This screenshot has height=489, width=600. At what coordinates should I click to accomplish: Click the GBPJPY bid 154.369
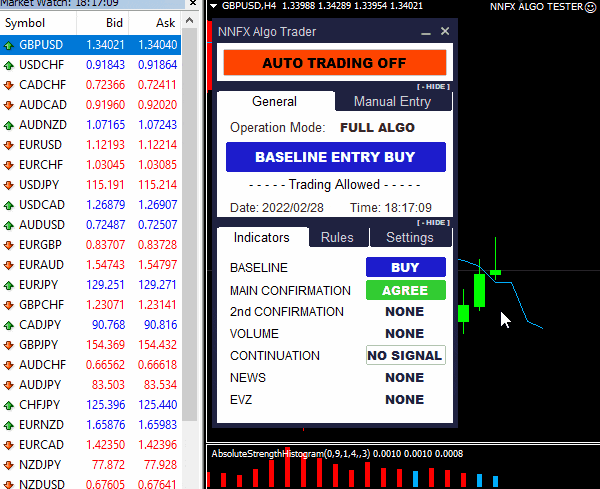[x=105, y=345]
